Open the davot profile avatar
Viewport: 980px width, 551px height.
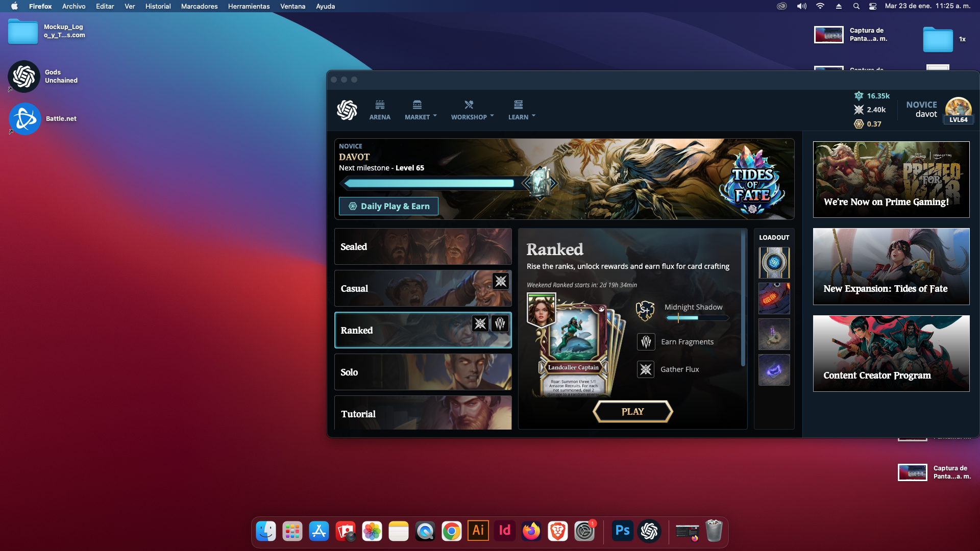958,110
